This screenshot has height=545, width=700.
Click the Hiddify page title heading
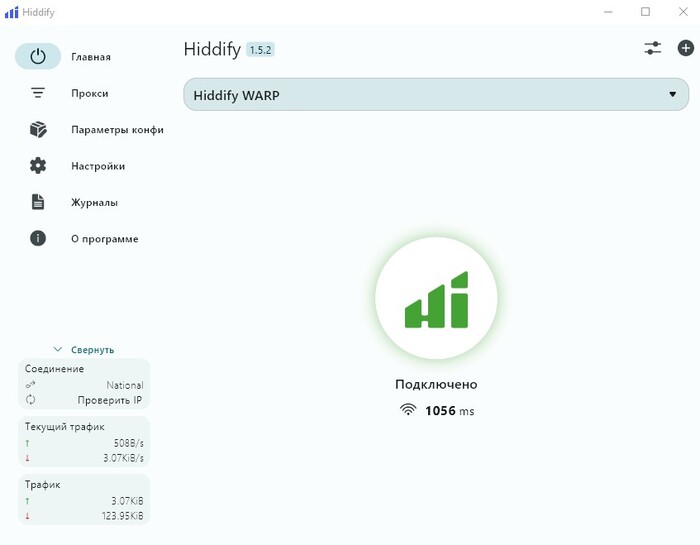pyautogui.click(x=212, y=49)
